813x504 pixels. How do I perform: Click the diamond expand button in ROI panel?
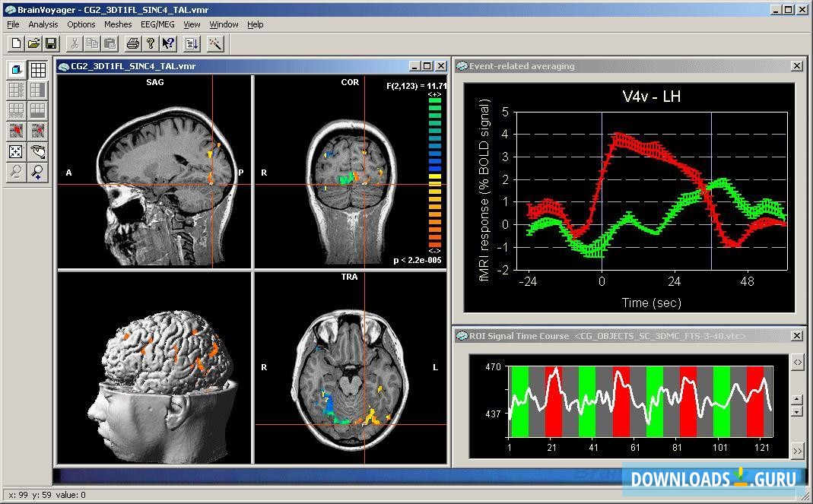click(797, 363)
